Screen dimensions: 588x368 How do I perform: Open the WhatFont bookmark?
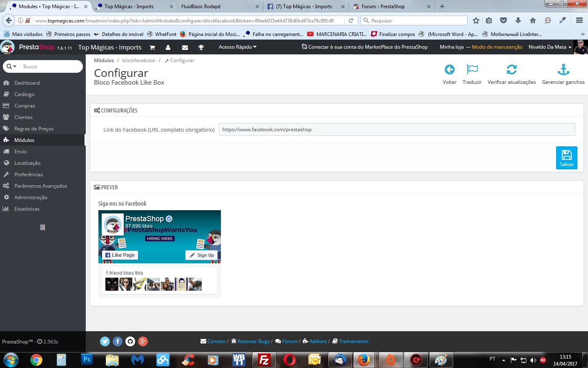pos(162,34)
